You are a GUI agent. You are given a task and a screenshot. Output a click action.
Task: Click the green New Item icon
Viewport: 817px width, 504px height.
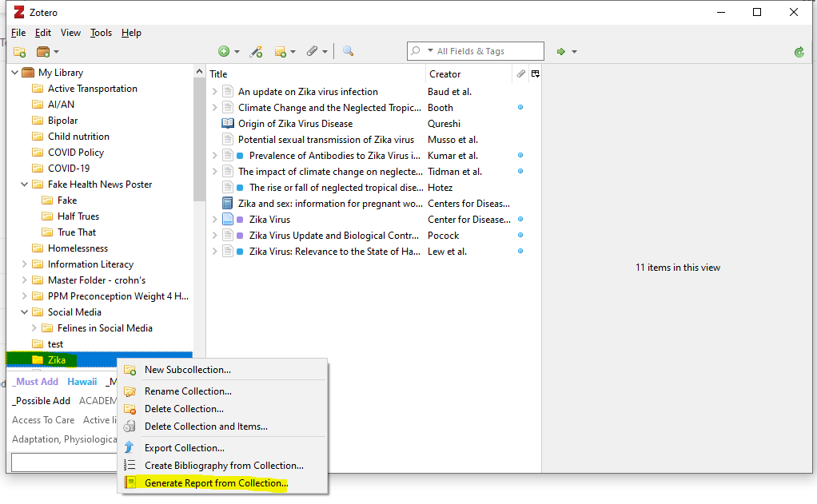coord(224,51)
